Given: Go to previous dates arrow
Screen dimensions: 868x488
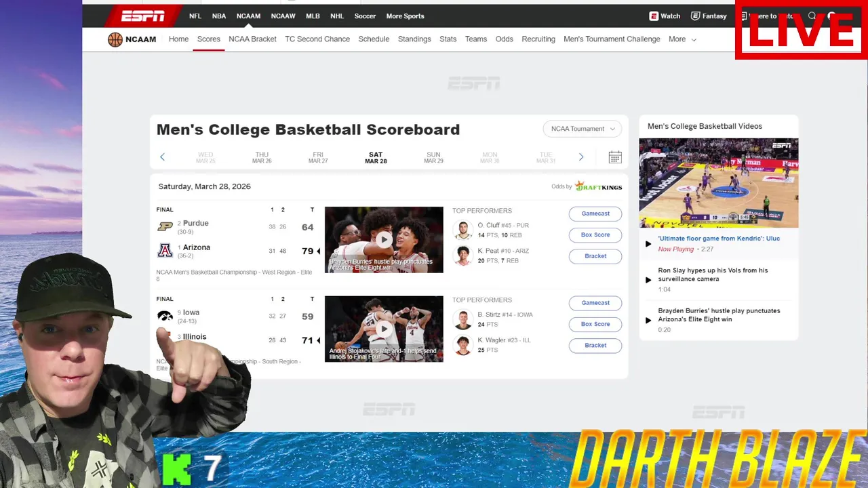Looking at the screenshot, I should [162, 157].
